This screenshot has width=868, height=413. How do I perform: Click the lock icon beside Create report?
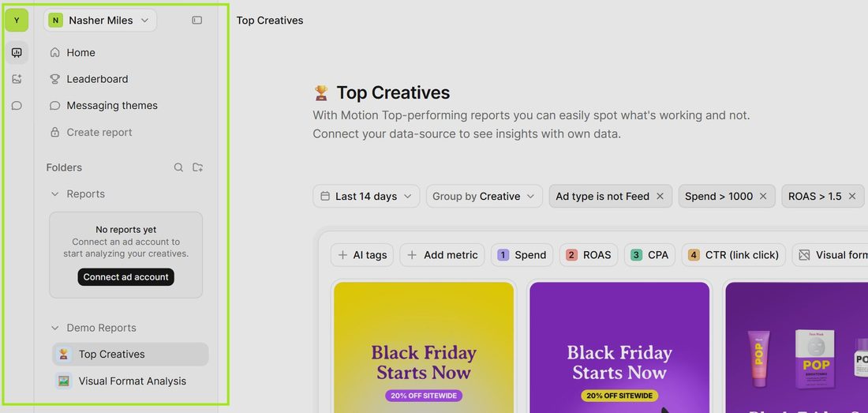54,133
